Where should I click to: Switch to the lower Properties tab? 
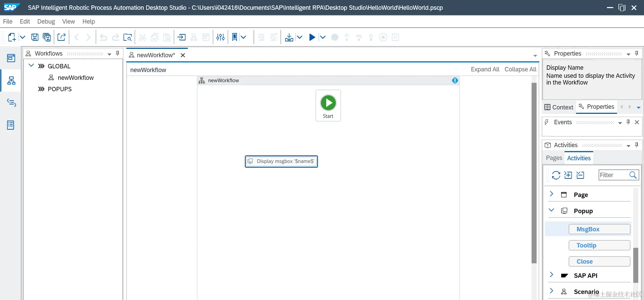tap(597, 107)
